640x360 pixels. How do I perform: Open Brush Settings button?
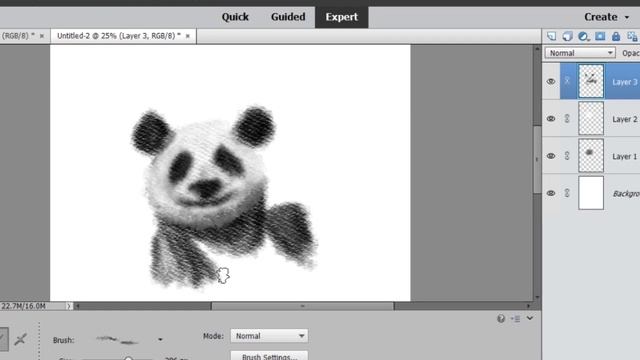pyautogui.click(x=269, y=356)
